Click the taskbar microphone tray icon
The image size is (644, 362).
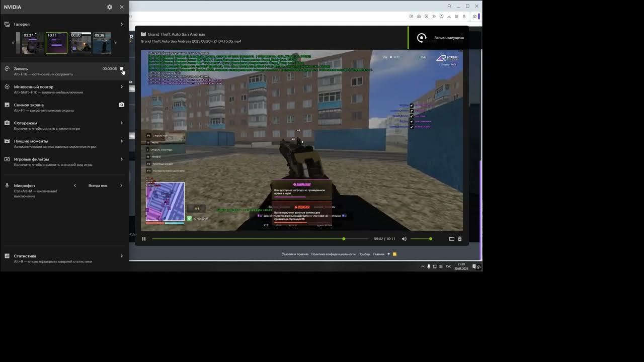[429, 266]
